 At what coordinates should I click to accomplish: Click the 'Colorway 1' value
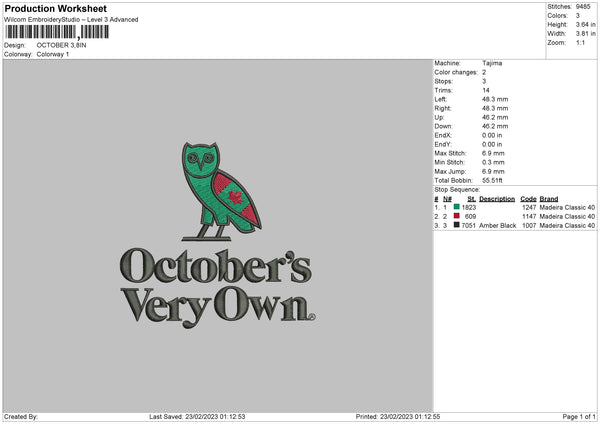pos(53,54)
